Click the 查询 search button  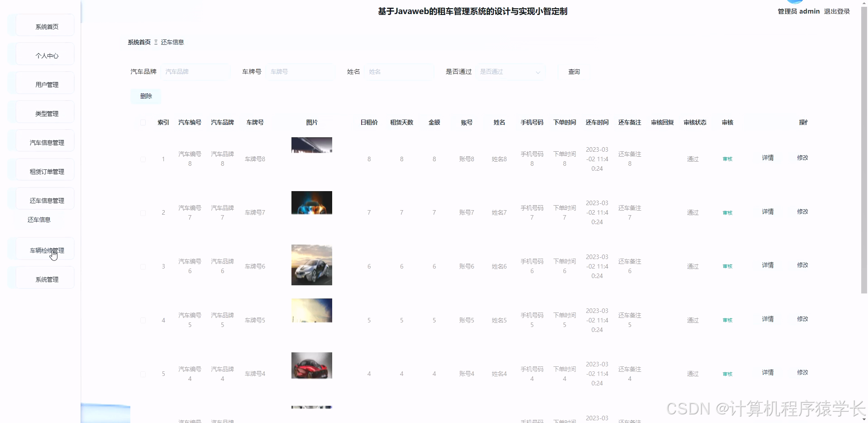[x=573, y=72]
